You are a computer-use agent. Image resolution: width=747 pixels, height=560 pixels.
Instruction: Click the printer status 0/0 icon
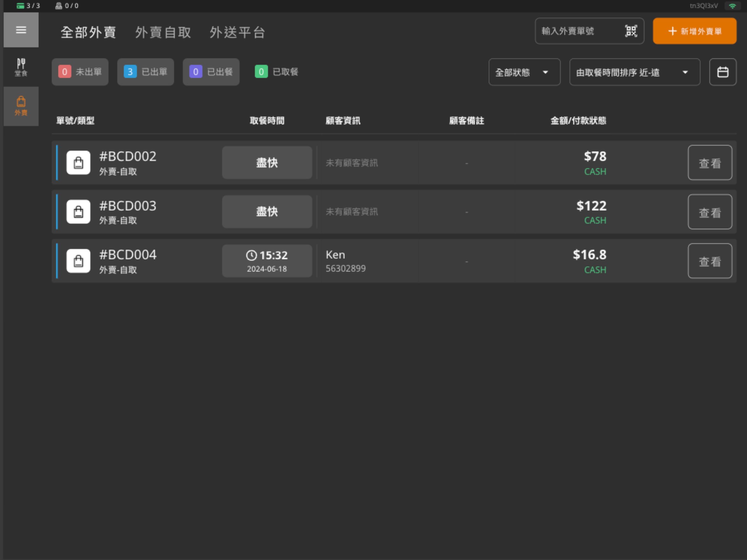59,6
